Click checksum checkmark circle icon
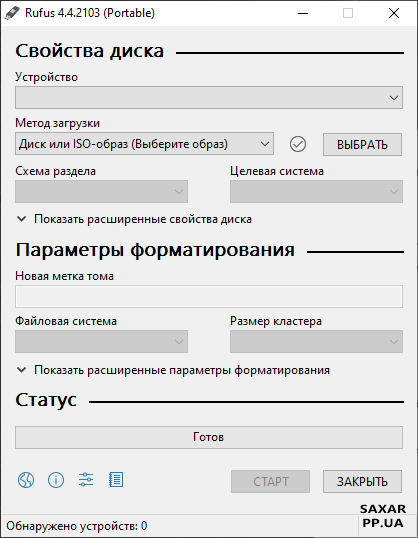Viewport: 418px width, 538px height. pyautogui.click(x=298, y=144)
